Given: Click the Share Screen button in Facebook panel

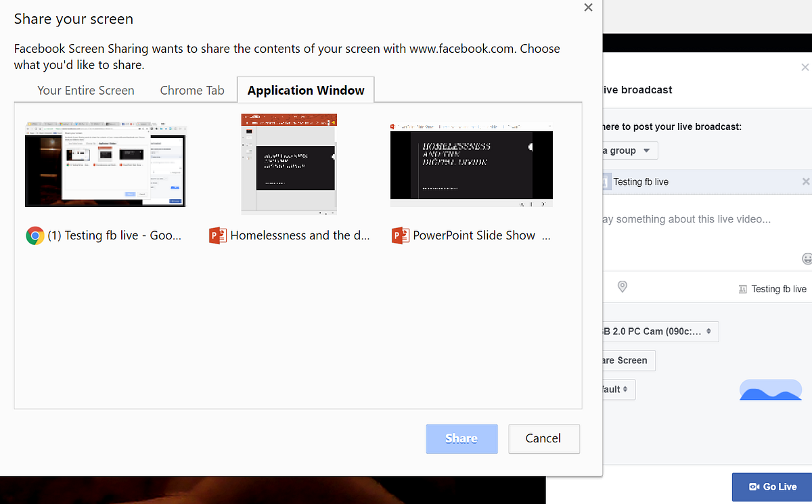Looking at the screenshot, I should click(x=628, y=361).
